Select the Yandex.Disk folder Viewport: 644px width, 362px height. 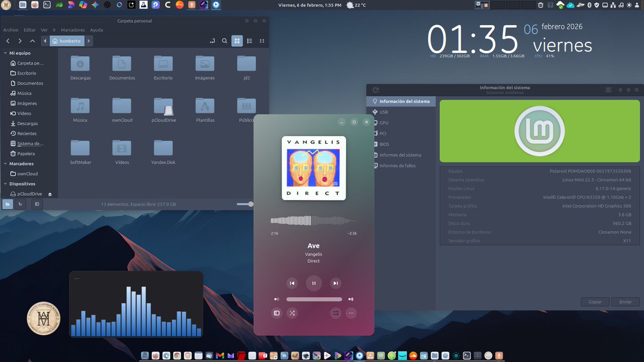click(163, 148)
